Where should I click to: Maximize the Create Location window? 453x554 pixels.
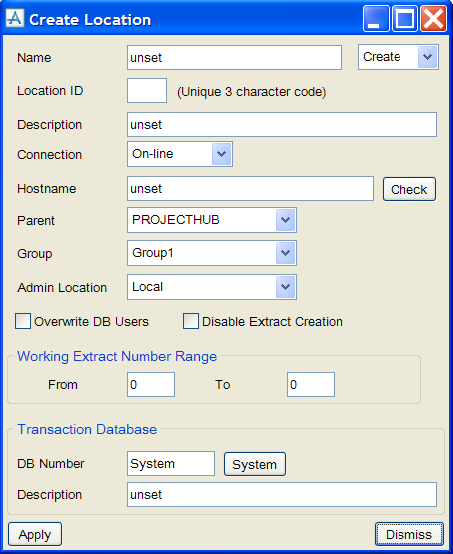[405, 19]
